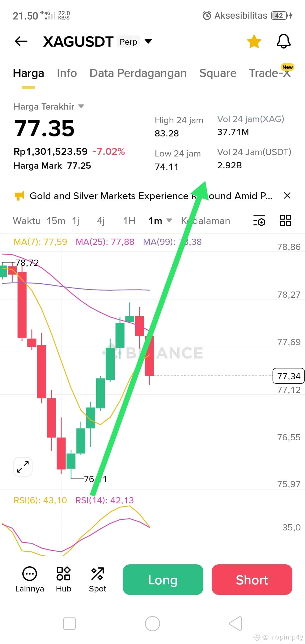Screen dimensions: 305x644
Task: Open the Hub icon
Action: pos(64,580)
